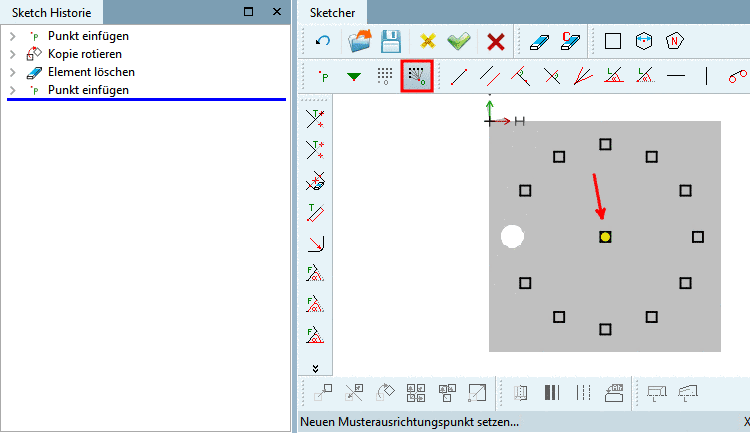Click the undo arrow in Sketcher toolbar
Viewport: 750px width, 433px height.
point(323,41)
